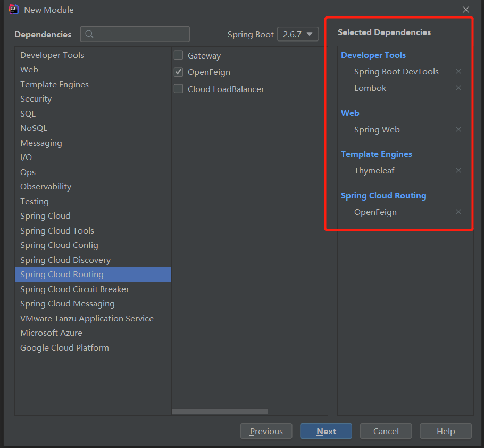Select VMware Tanzu Application Service category
This screenshot has height=448, width=484.
coord(93,318)
